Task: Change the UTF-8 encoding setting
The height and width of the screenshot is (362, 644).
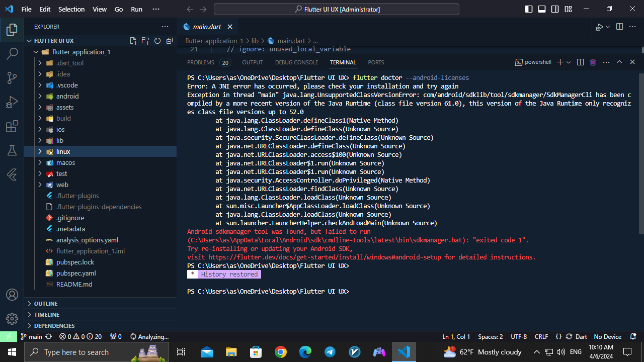Action: click(x=519, y=337)
